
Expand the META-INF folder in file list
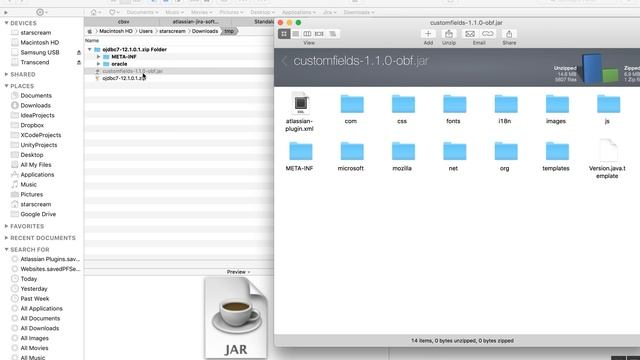[x=98, y=57]
